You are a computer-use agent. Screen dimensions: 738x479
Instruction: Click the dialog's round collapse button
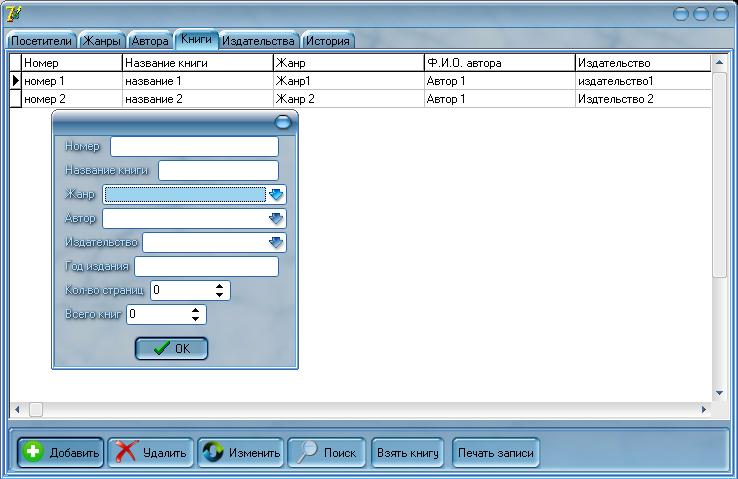point(282,122)
